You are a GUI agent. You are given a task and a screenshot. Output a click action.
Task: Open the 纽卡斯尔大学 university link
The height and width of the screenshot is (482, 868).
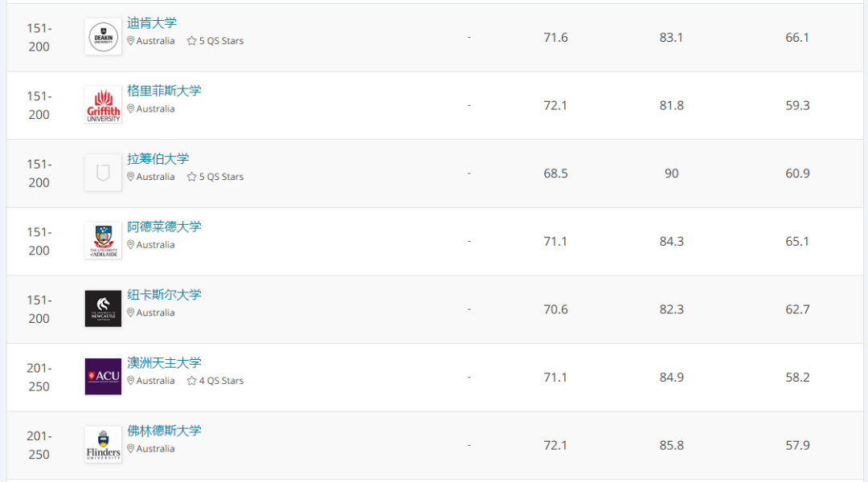(x=164, y=295)
